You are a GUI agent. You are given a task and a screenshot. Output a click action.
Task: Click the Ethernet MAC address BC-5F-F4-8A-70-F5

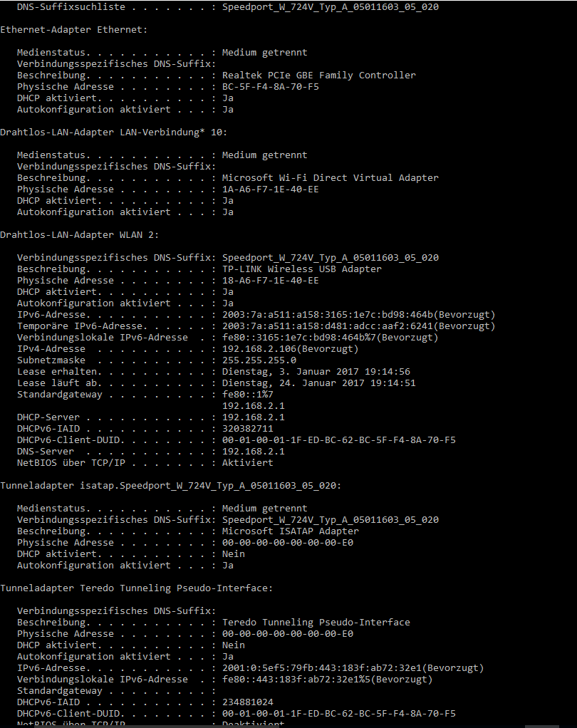click(x=271, y=87)
